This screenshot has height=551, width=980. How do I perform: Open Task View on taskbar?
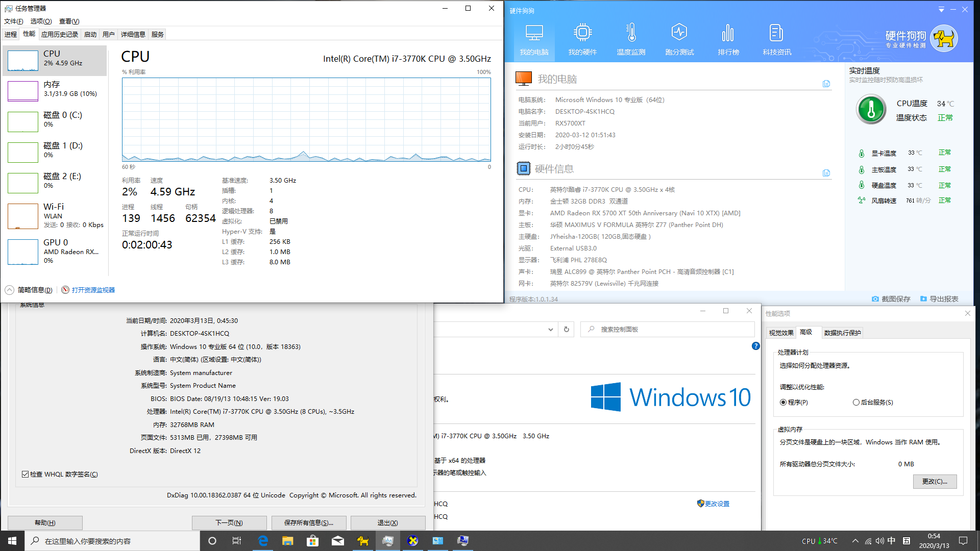click(x=237, y=541)
